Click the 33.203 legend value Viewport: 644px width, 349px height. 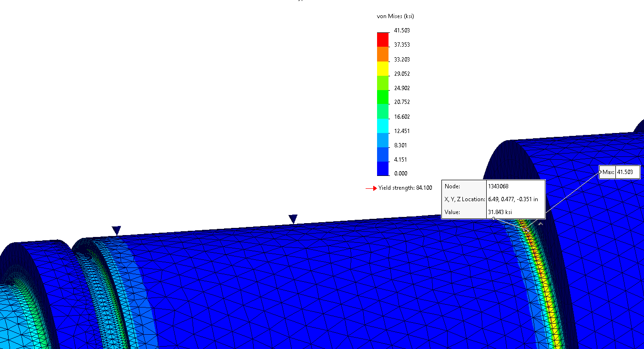pos(402,60)
